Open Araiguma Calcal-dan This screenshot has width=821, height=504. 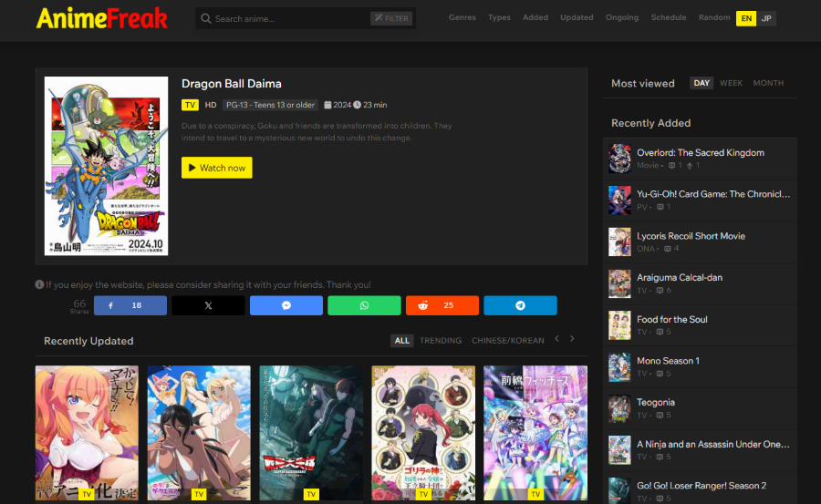tap(680, 277)
